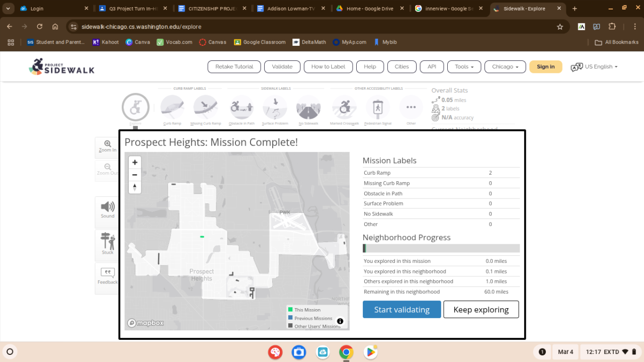Reset map bearing with compass control
The height and width of the screenshot is (362, 644).
[x=135, y=187]
